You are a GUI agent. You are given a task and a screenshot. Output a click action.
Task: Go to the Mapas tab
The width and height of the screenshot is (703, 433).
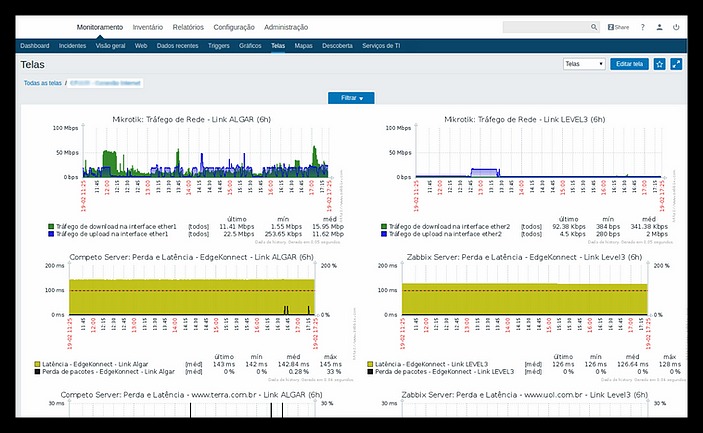click(x=304, y=46)
